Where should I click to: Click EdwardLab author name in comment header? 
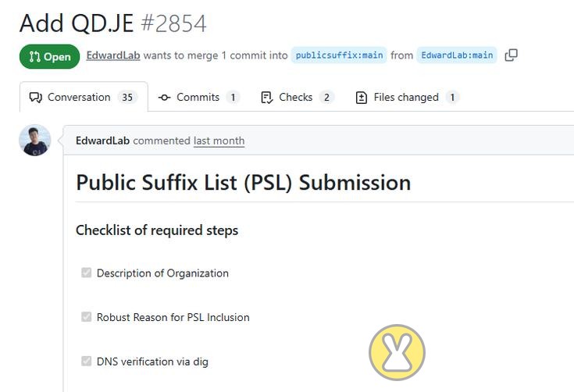click(102, 141)
